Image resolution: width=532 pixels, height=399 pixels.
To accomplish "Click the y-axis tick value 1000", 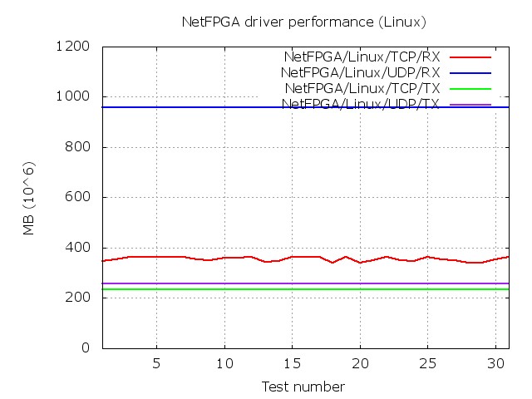I will click(x=72, y=96).
